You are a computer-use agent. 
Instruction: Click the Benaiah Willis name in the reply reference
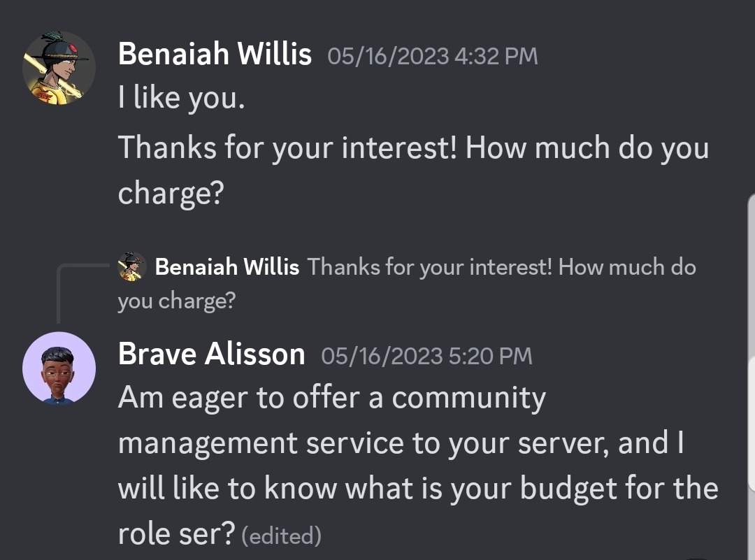pos(226,267)
